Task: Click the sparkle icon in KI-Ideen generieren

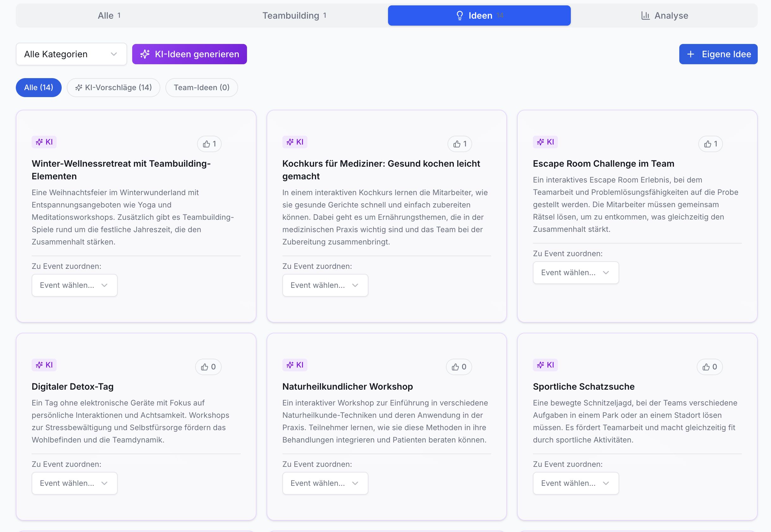Action: click(145, 54)
